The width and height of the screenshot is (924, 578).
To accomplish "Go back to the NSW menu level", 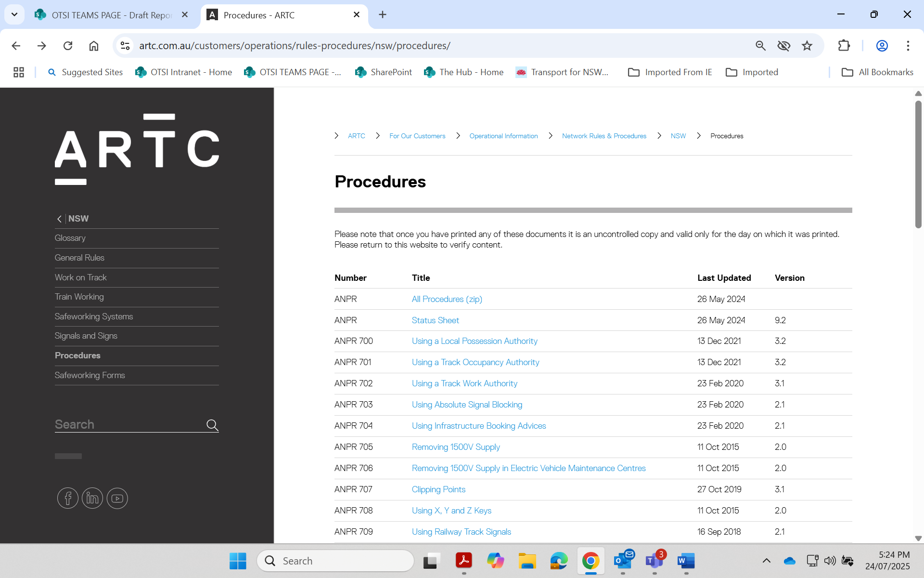I will click(72, 219).
